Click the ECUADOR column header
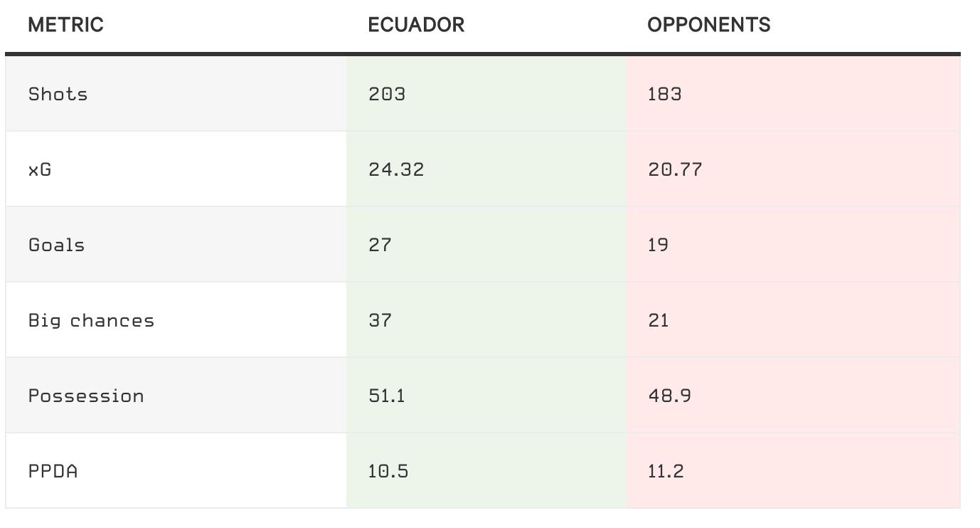 pos(416,25)
